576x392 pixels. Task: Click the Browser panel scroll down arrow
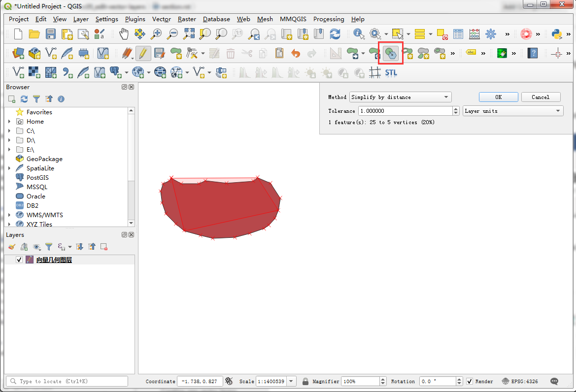click(131, 223)
